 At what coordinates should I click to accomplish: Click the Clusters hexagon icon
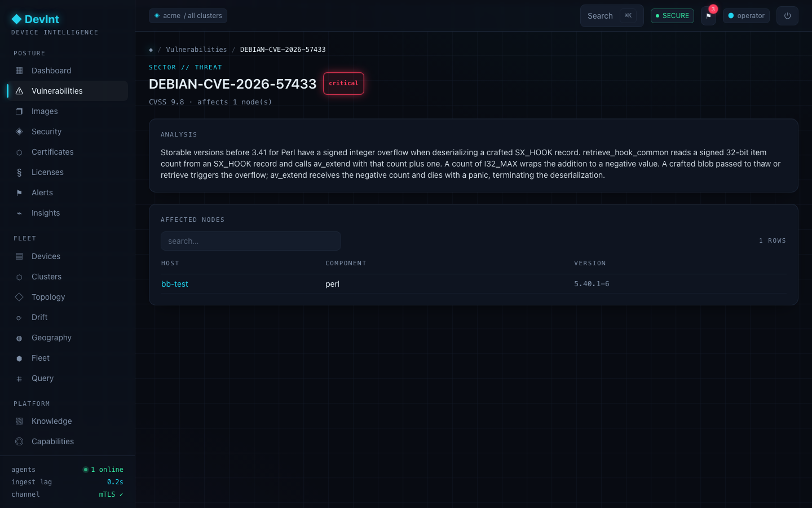19,277
